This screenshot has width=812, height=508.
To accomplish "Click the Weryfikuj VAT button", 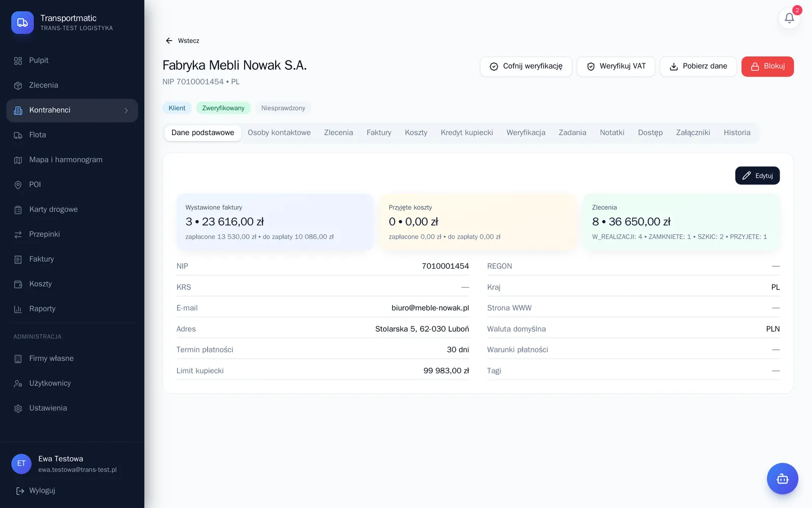I will 616,67.
